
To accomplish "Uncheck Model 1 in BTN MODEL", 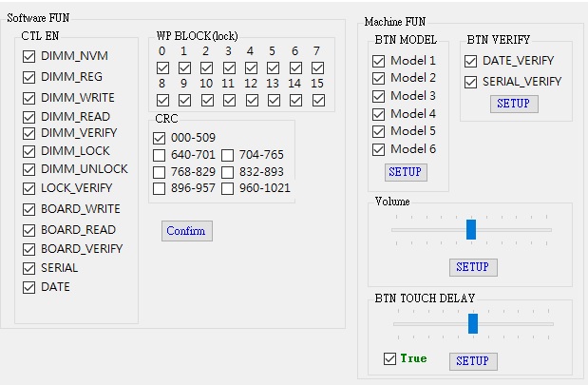I will click(379, 61).
